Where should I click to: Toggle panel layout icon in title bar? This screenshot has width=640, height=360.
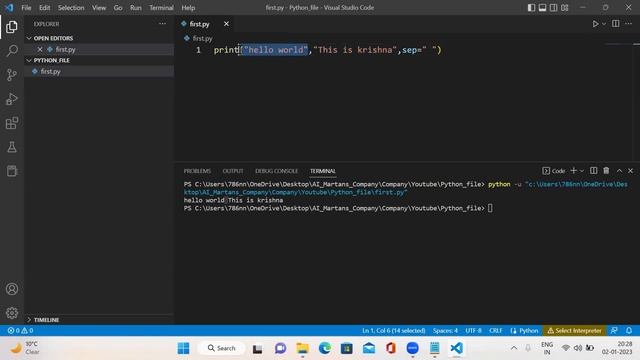pos(542,8)
